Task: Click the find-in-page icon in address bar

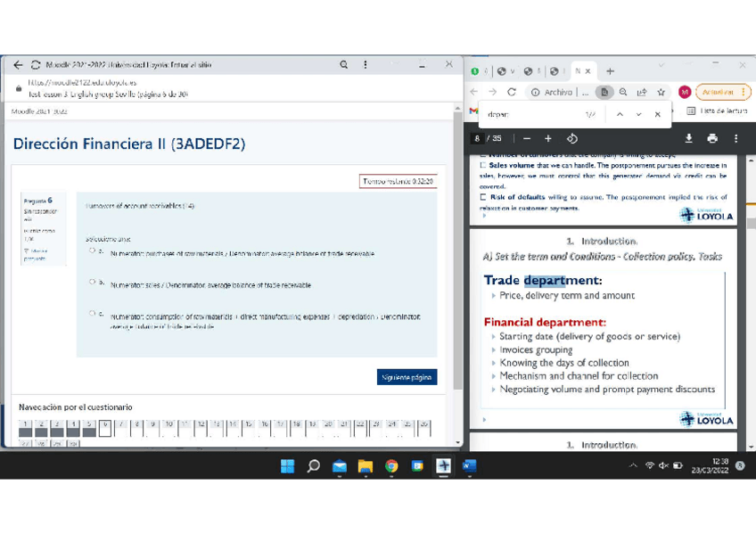Action: click(x=604, y=92)
